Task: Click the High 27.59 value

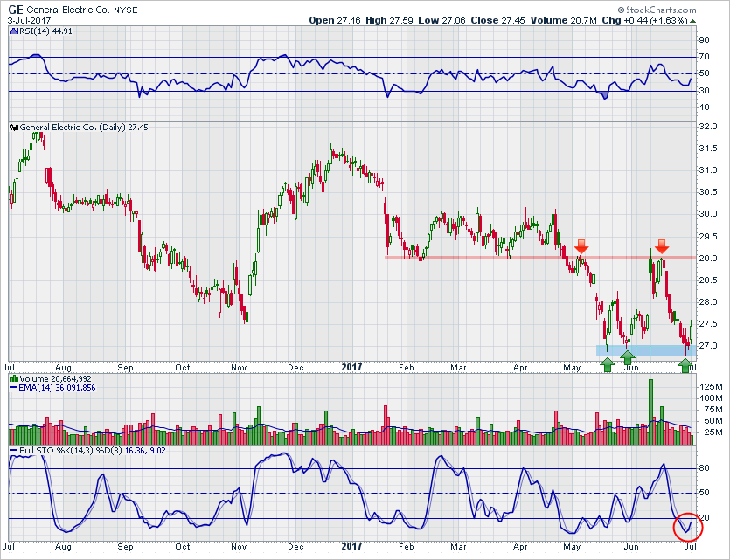Action: (x=389, y=20)
